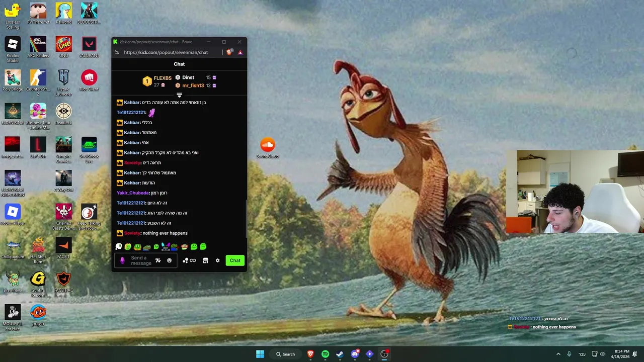The width and height of the screenshot is (644, 362).
Task: Click the mushroom Toad quick emote
Action: (x=185, y=246)
